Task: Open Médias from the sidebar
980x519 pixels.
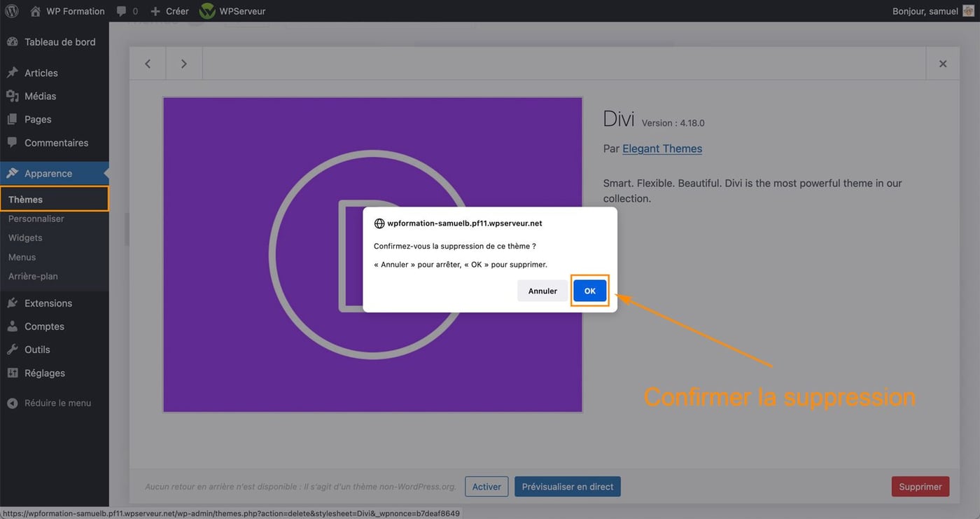Action: (38, 95)
